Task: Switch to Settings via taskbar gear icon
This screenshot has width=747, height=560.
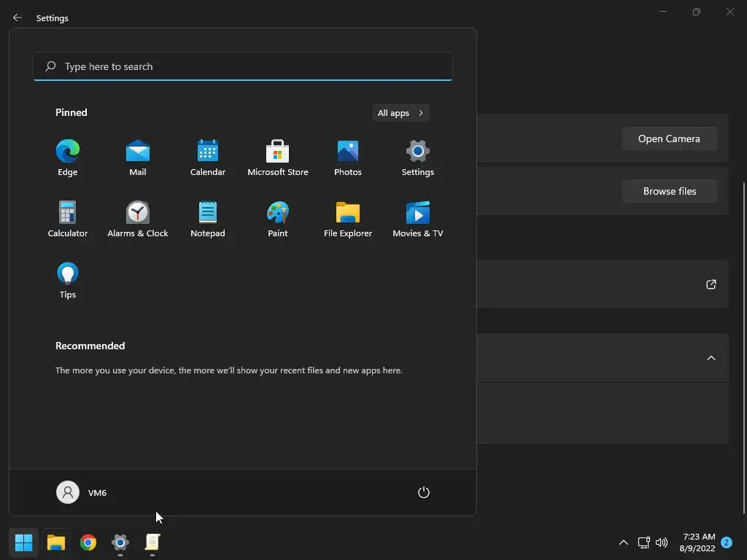Action: (120, 542)
